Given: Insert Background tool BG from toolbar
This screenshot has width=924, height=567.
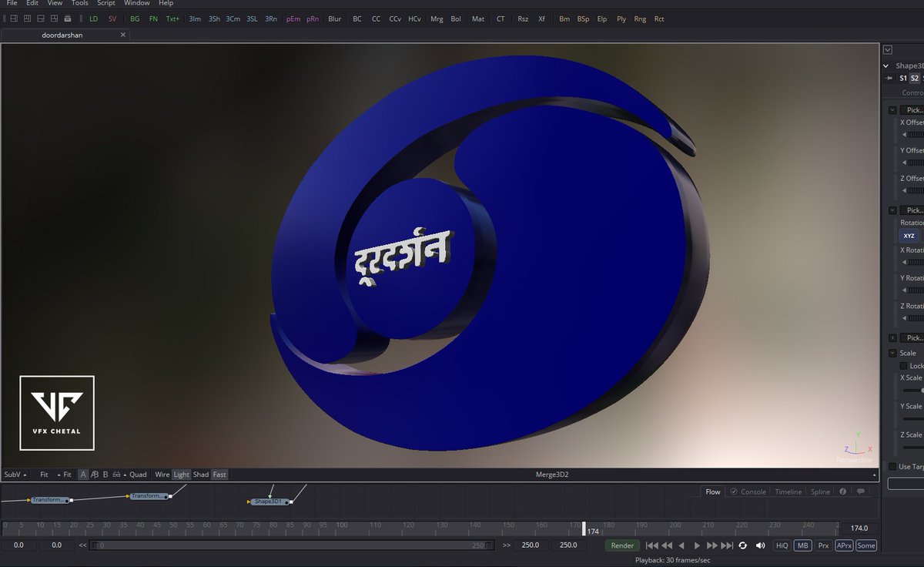Looking at the screenshot, I should (135, 18).
